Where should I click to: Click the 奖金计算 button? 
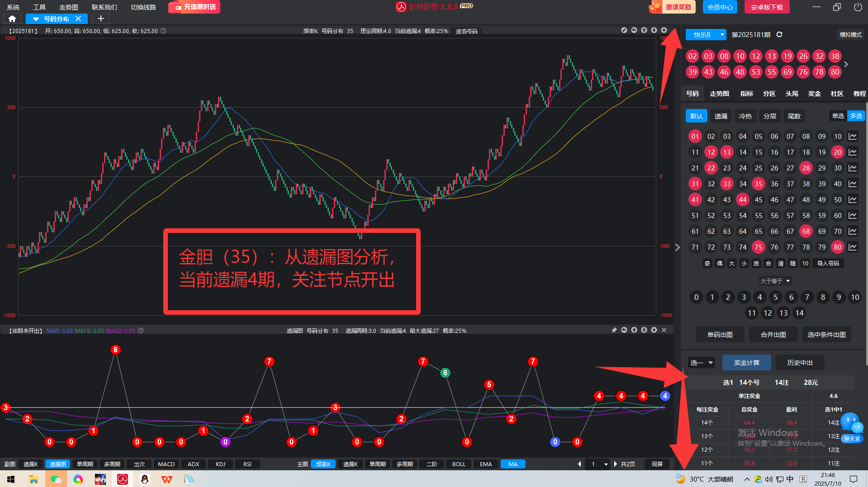click(747, 363)
